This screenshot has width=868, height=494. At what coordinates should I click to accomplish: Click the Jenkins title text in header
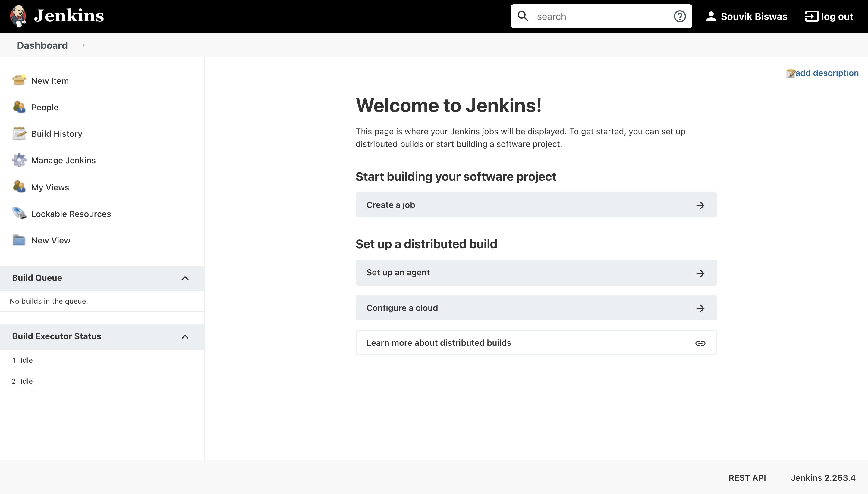coord(69,16)
